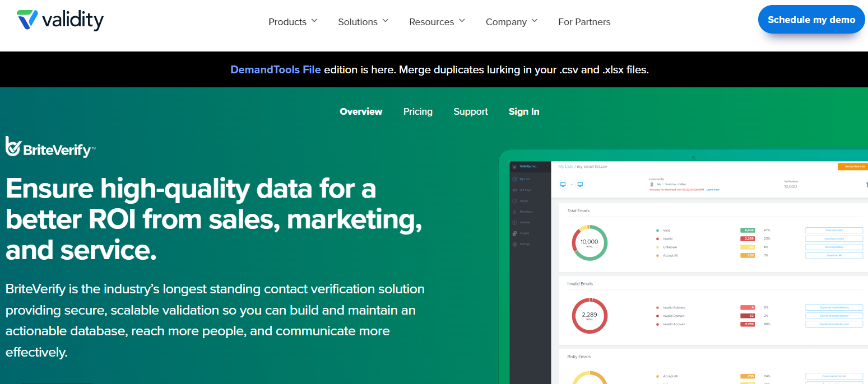
Task: Open Members icon in dashboard sidebar
Action: (x=514, y=212)
